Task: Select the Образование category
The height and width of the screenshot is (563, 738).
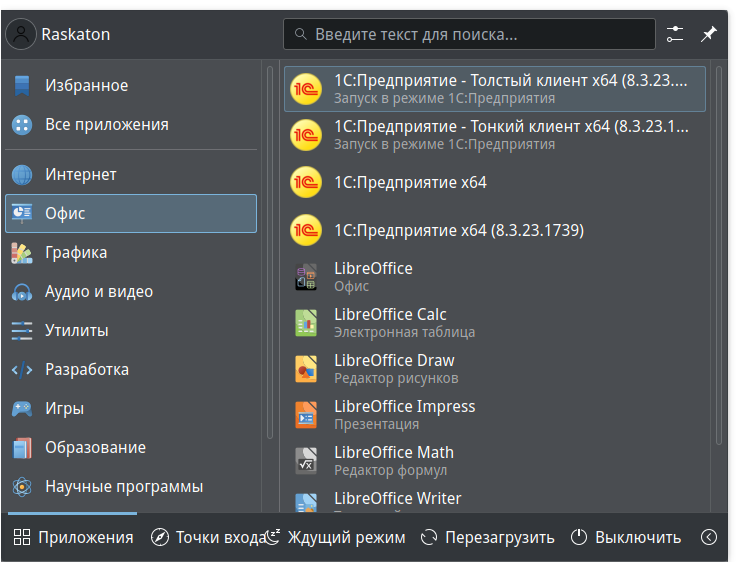Action: (x=131, y=448)
